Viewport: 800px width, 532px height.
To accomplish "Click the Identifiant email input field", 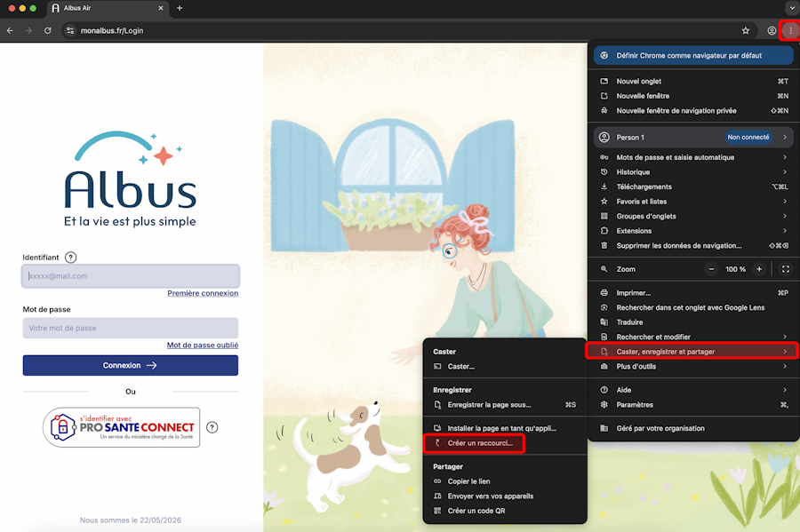I will tap(130, 275).
